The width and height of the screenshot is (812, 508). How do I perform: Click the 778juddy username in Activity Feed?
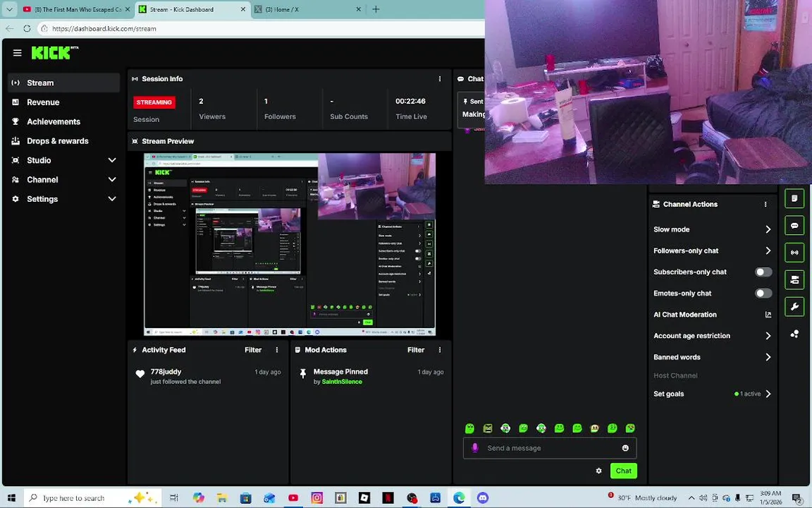coord(166,372)
